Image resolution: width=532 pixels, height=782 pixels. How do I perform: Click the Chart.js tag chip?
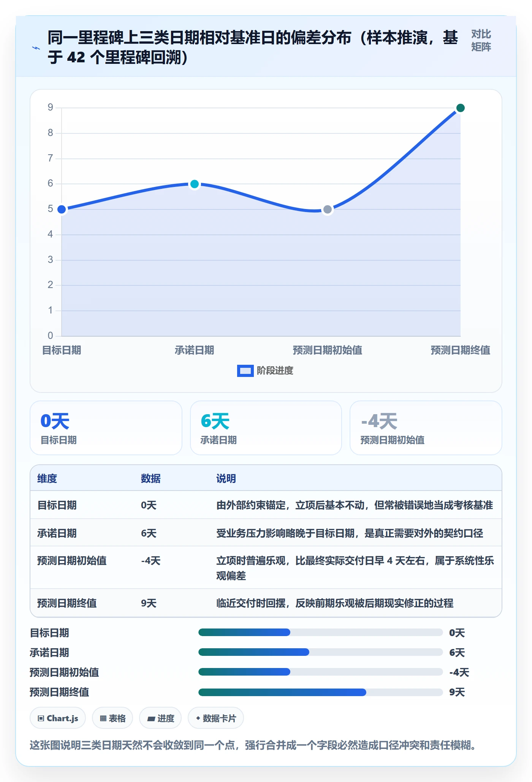[58, 718]
